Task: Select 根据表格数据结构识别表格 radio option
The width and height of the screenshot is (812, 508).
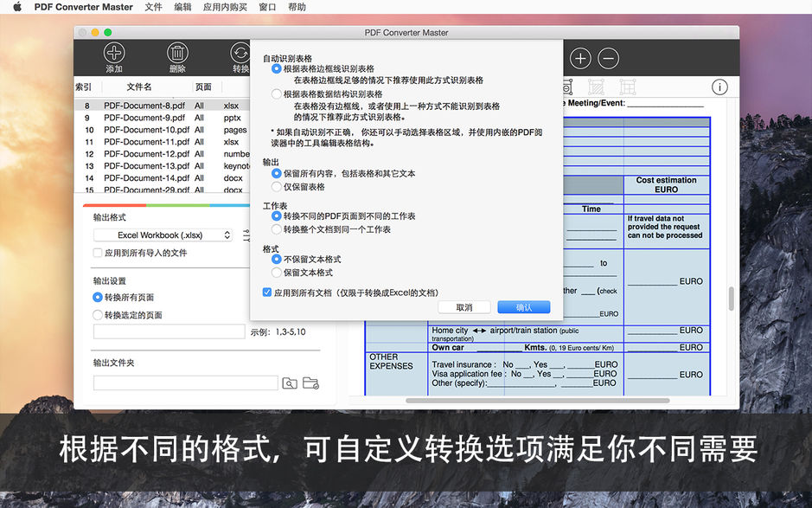Action: click(x=275, y=94)
